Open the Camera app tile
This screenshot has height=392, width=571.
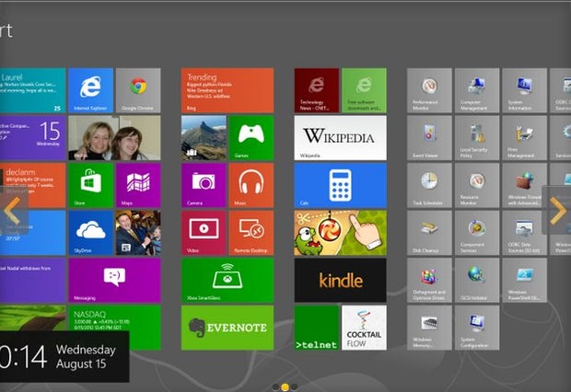pyautogui.click(x=204, y=185)
